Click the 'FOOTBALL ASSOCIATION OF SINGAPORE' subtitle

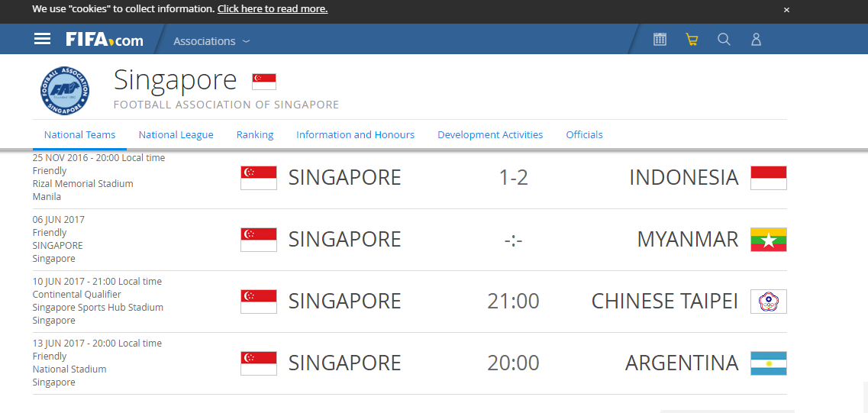point(226,105)
